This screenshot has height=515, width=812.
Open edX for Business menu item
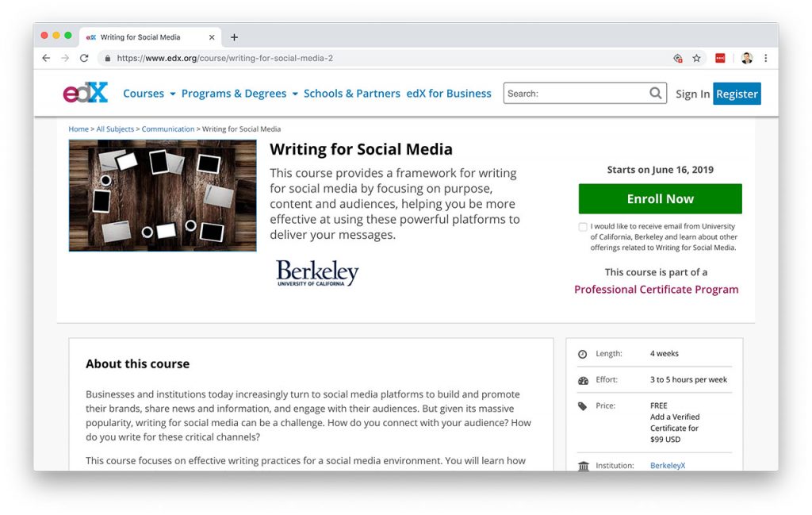pyautogui.click(x=449, y=94)
